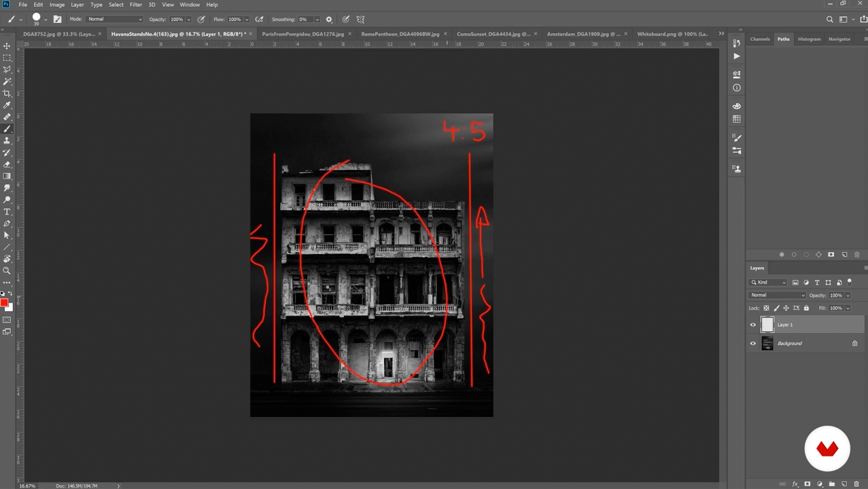This screenshot has width=868, height=489.
Task: Open the Smoothing percentage dropdown
Action: (x=317, y=19)
